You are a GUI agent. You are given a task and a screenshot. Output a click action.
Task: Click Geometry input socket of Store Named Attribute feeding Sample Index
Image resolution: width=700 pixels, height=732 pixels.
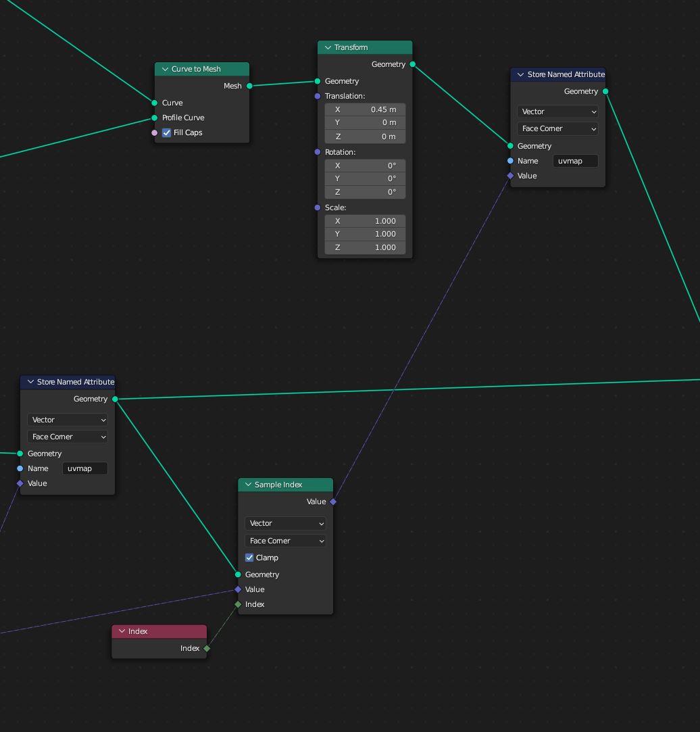[x=20, y=454]
